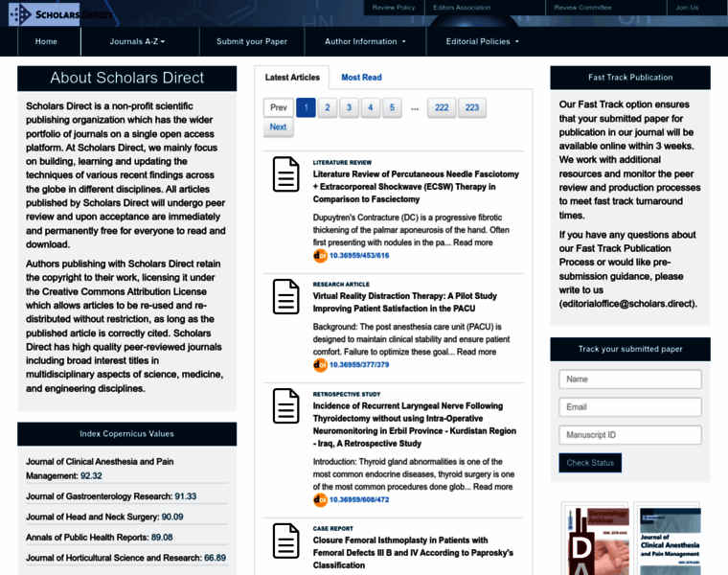Viewport: 728px width, 575px height.
Task: Open document icon for Percutaneous Needle Fasciotomy article
Action: coord(286,174)
